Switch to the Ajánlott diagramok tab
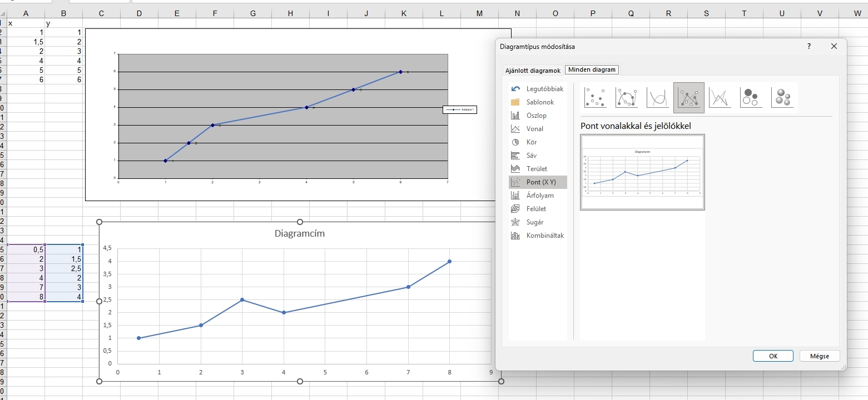This screenshot has height=400, width=868. [533, 71]
